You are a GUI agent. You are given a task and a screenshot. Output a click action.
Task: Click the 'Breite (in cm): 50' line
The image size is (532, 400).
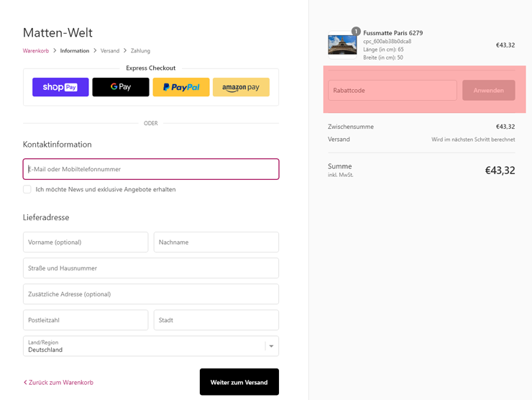pyautogui.click(x=383, y=58)
